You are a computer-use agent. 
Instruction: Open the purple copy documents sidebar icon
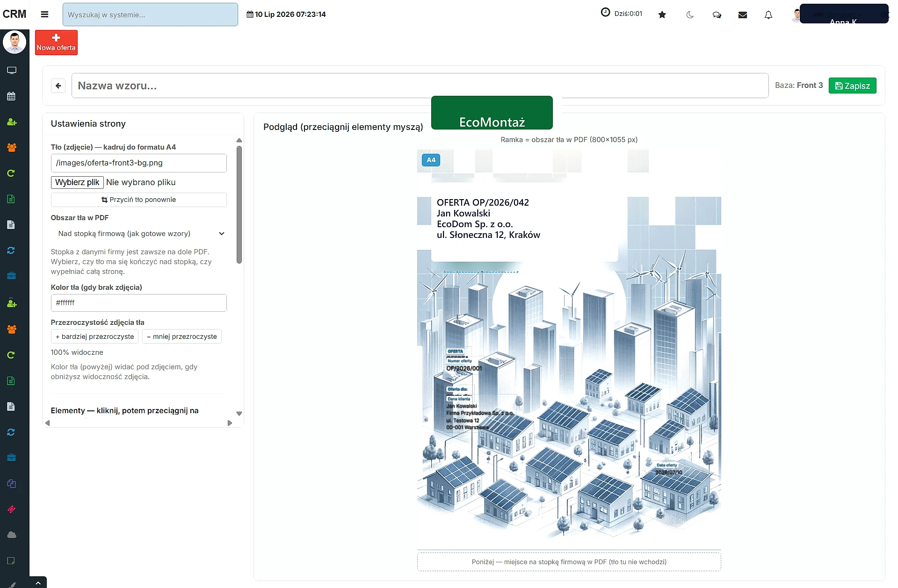click(12, 484)
